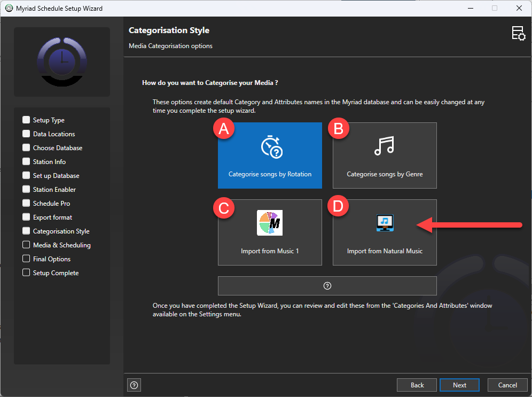Image resolution: width=532 pixels, height=397 pixels.
Task: Toggle the Station Info step checkbox
Action: pyautogui.click(x=26, y=161)
